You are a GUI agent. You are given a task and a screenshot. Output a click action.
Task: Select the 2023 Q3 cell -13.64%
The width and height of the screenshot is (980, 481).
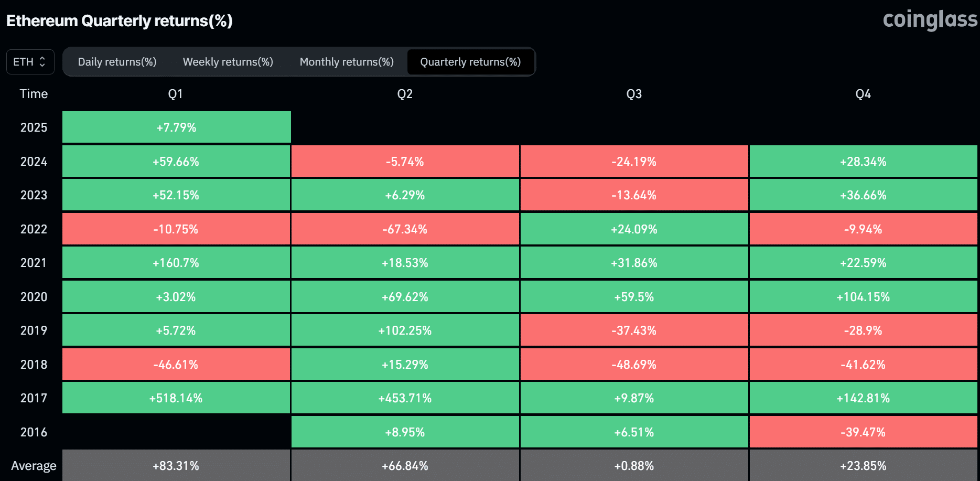click(x=634, y=195)
